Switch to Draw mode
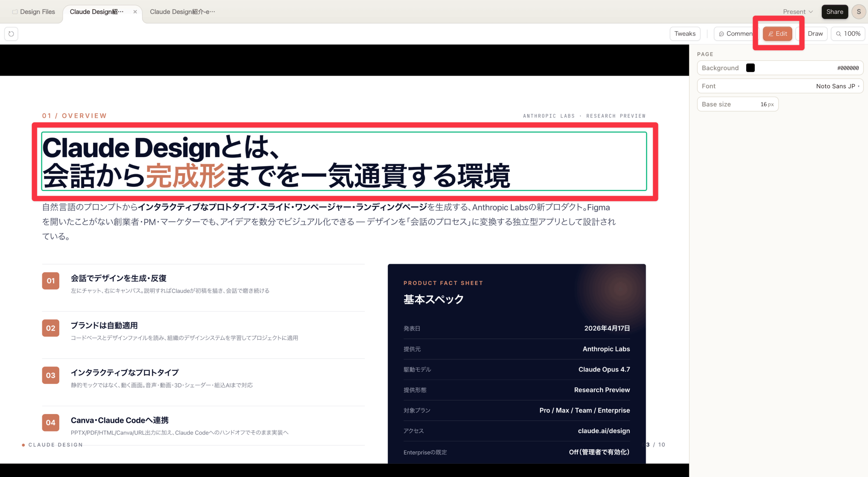 [815, 34]
